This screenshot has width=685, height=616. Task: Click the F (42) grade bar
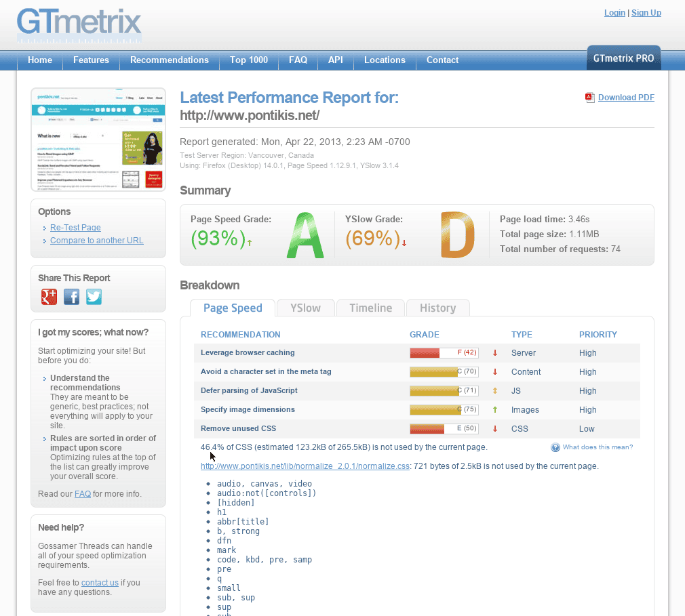444,353
